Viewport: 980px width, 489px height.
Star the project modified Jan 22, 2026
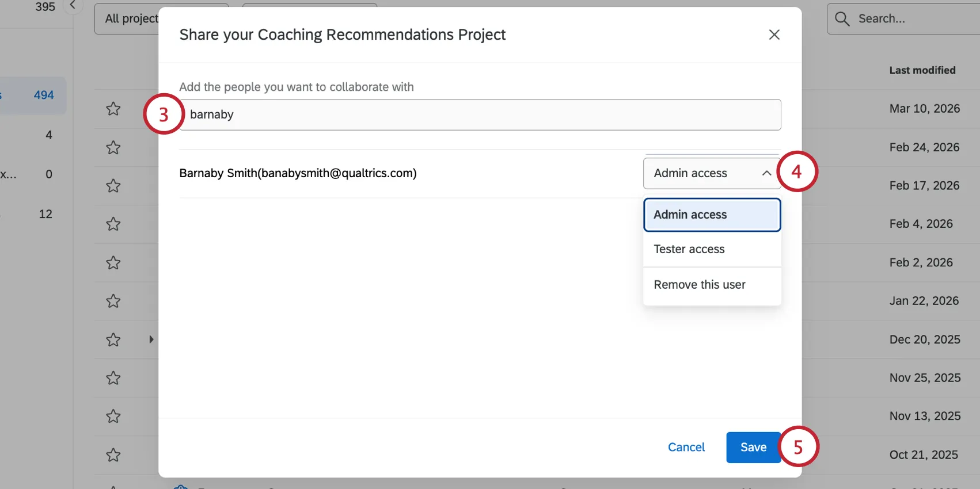tap(113, 301)
